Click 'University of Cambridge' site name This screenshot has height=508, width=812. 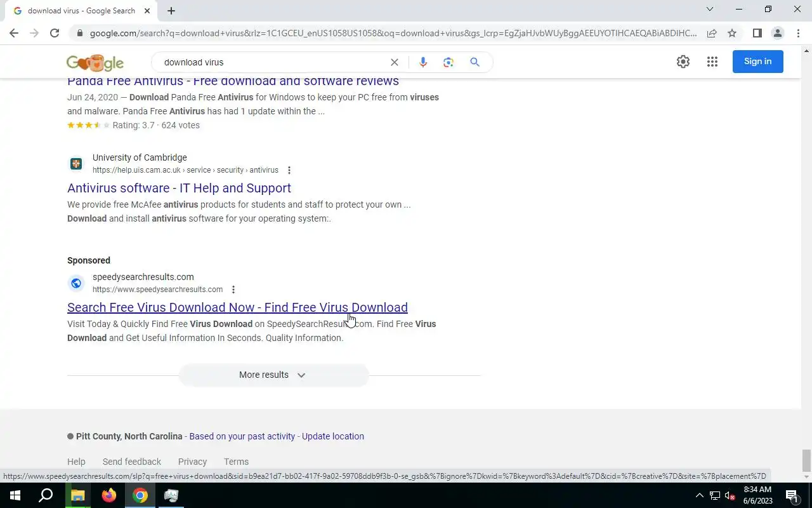point(140,157)
